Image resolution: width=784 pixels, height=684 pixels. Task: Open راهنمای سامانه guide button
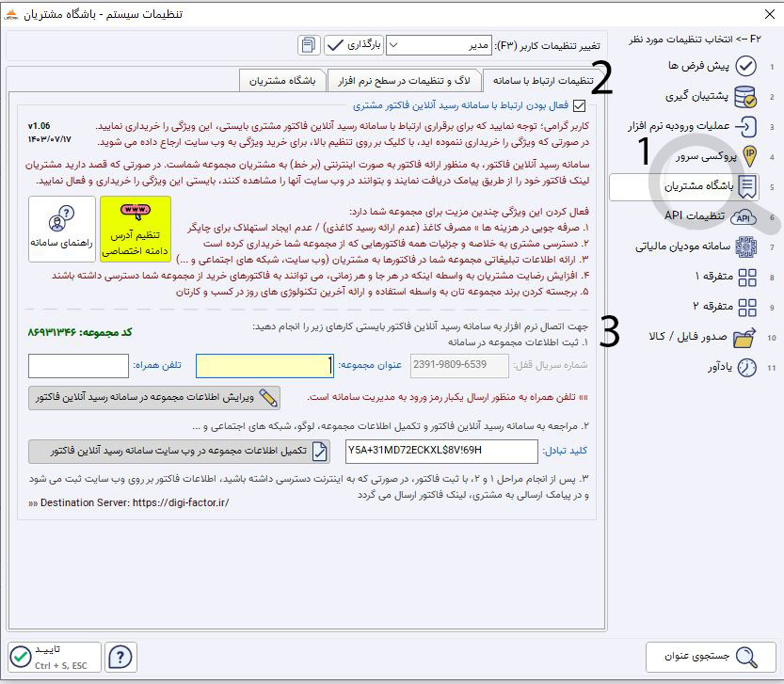pyautogui.click(x=62, y=228)
